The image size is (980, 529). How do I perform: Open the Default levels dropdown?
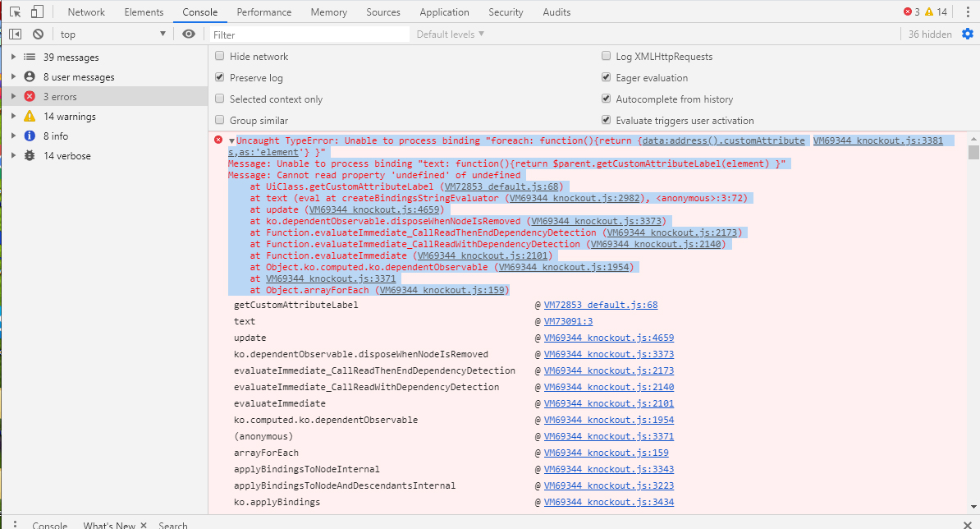tap(450, 34)
